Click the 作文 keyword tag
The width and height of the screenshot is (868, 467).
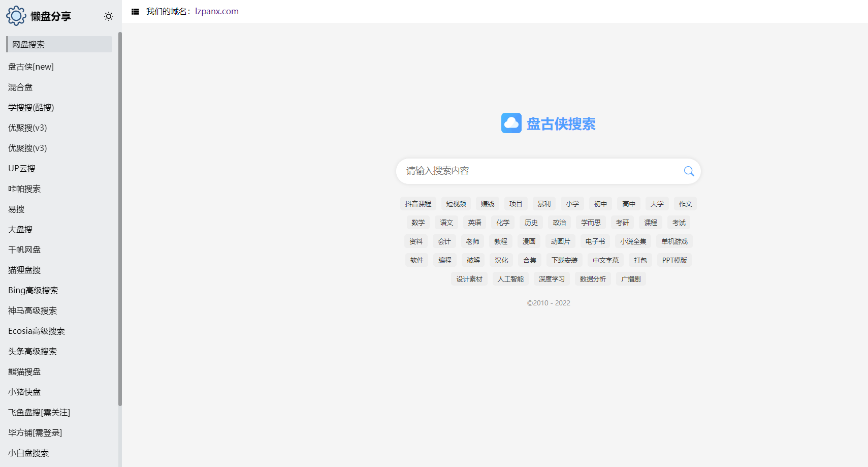[x=685, y=204]
